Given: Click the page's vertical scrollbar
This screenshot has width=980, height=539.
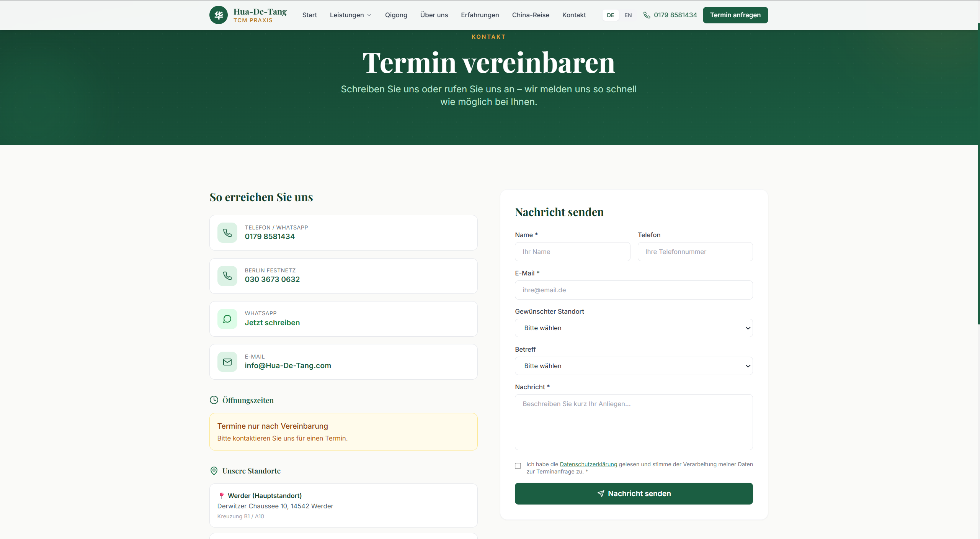Looking at the screenshot, I should (x=978, y=172).
